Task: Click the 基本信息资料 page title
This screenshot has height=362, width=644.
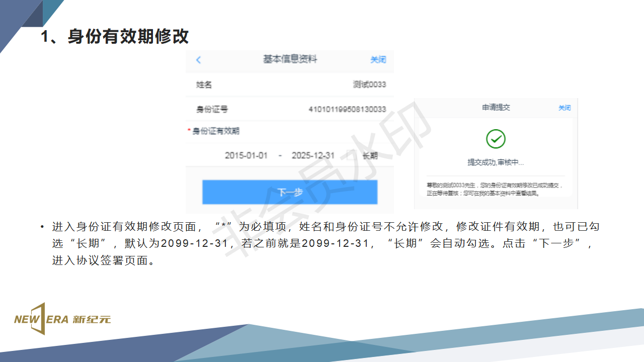Action: coord(290,59)
